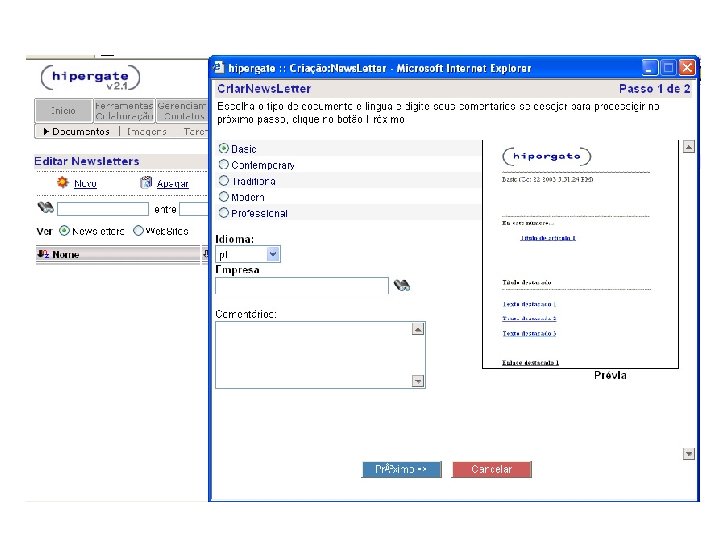The width and height of the screenshot is (720, 540).
Task: Click the Cancelar button
Action: pos(492,469)
